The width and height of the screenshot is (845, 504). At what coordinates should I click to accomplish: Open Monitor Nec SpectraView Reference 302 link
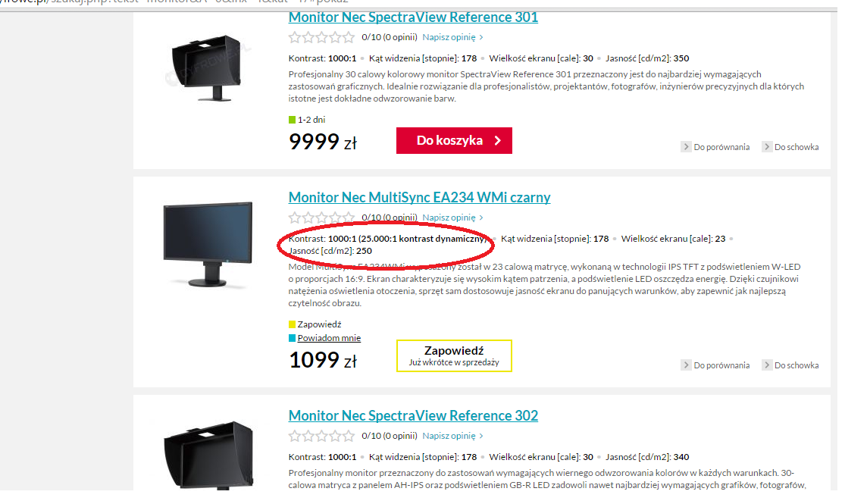coord(413,416)
